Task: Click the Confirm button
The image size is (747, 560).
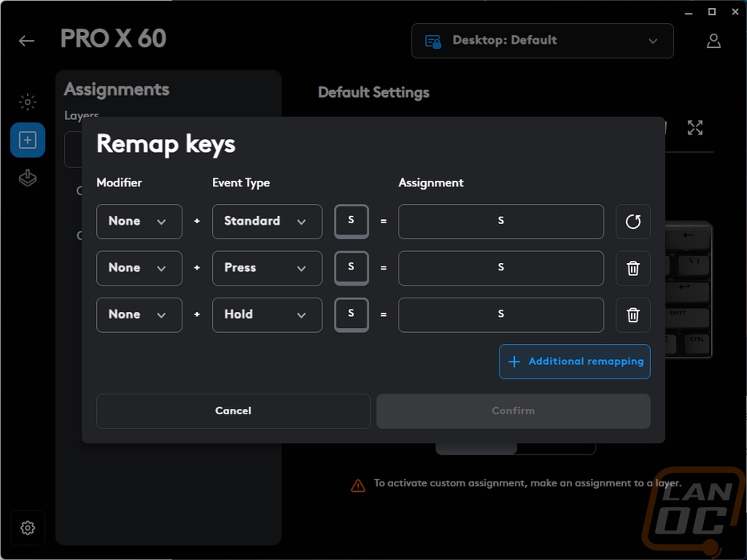Action: tap(513, 411)
